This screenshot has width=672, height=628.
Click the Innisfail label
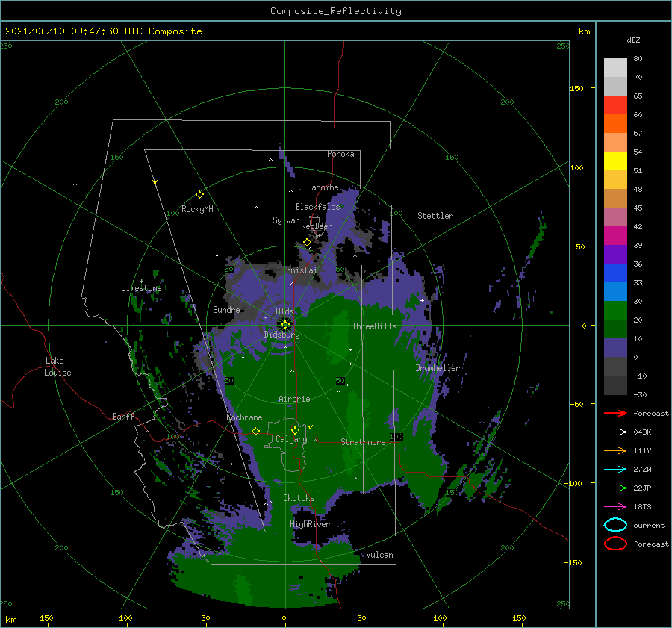302,270
